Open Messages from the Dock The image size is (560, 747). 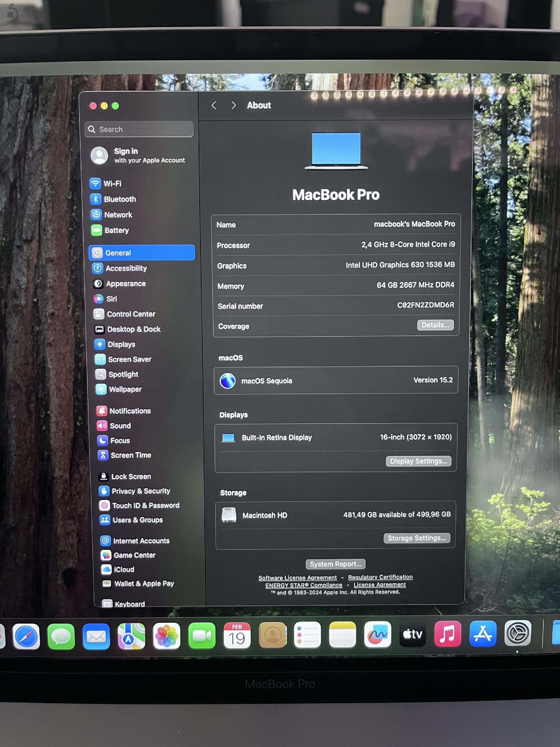(61, 636)
